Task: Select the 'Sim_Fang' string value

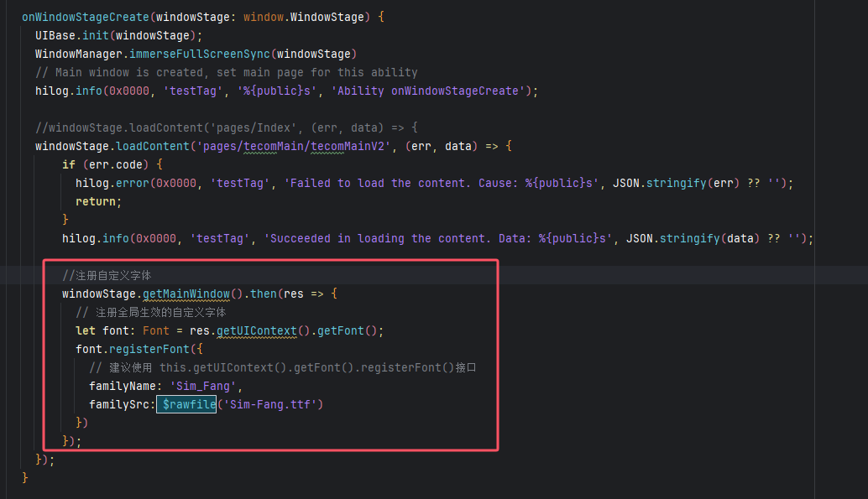Action: click(x=205, y=386)
